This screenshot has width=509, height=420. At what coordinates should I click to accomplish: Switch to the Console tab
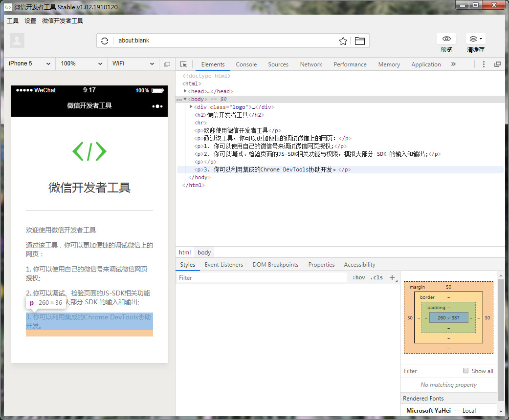pos(246,64)
